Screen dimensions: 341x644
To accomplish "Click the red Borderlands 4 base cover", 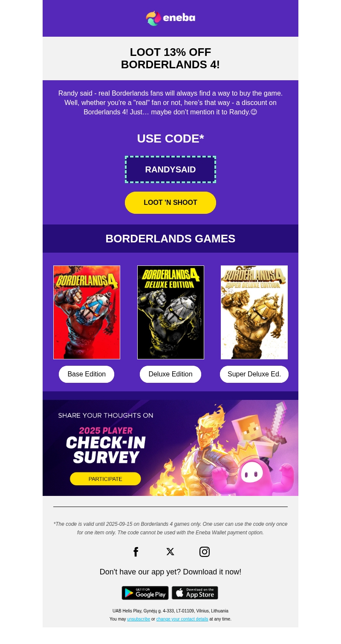I will click(x=87, y=312).
